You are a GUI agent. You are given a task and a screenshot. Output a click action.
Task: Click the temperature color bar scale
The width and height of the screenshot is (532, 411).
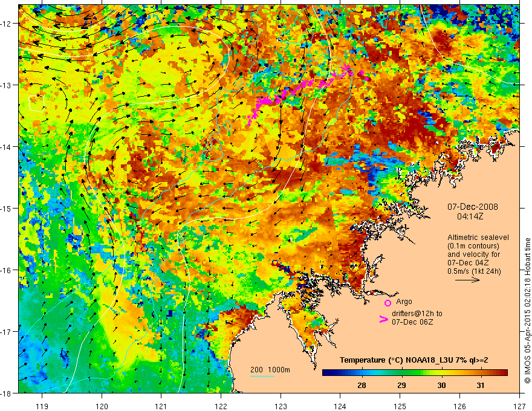(x=415, y=373)
